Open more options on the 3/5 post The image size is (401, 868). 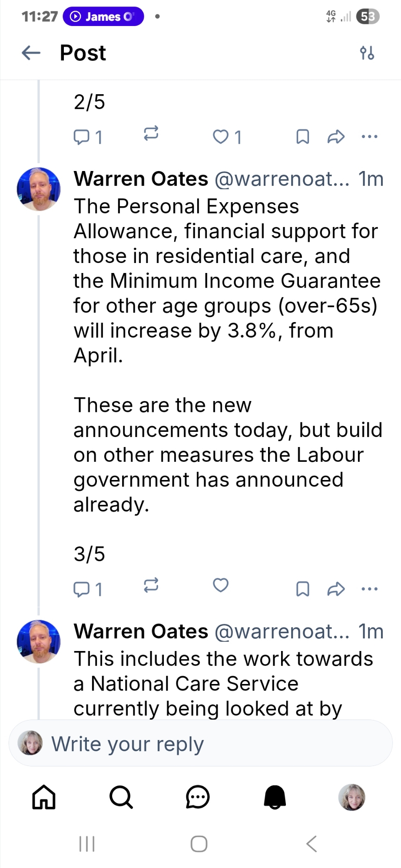(369, 589)
